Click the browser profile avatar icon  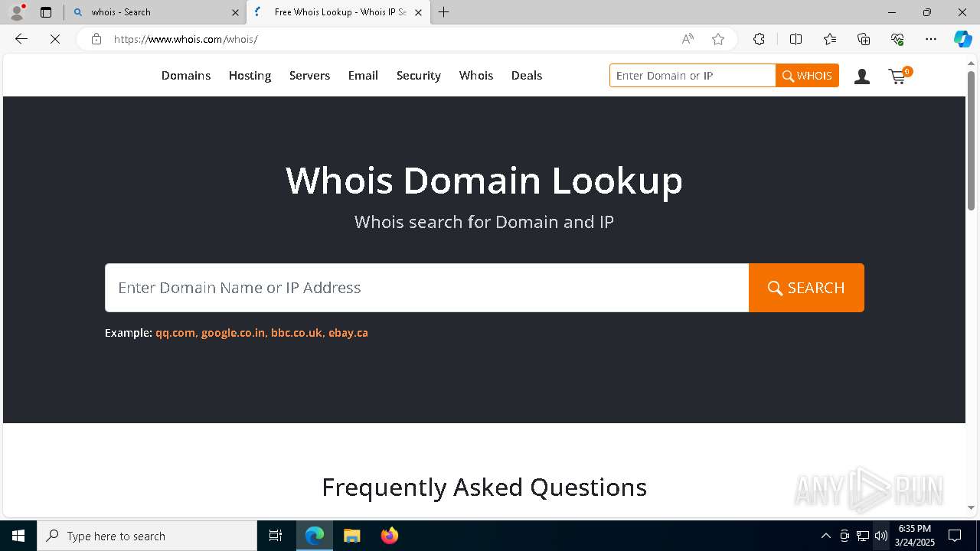pyautogui.click(x=17, y=12)
